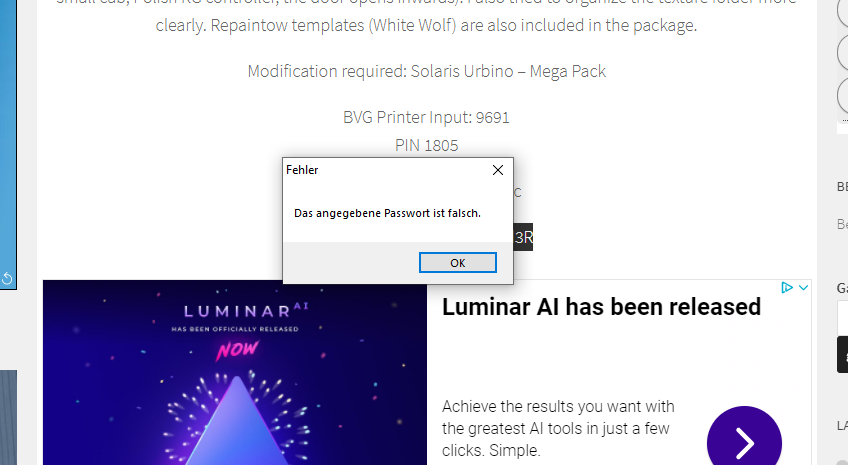
Task: Click the 'BVG Printer Input: 9691' line
Action: (x=426, y=117)
